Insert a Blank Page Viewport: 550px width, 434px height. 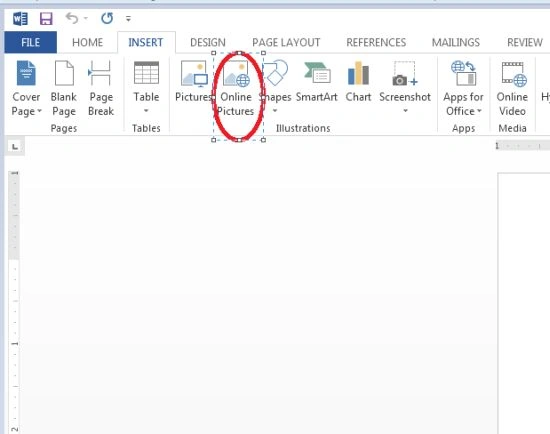[x=64, y=88]
